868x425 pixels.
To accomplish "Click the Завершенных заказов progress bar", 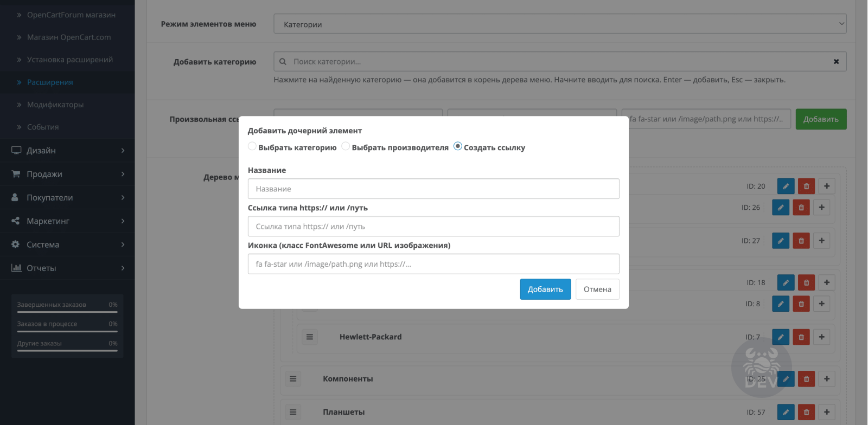I will point(67,312).
